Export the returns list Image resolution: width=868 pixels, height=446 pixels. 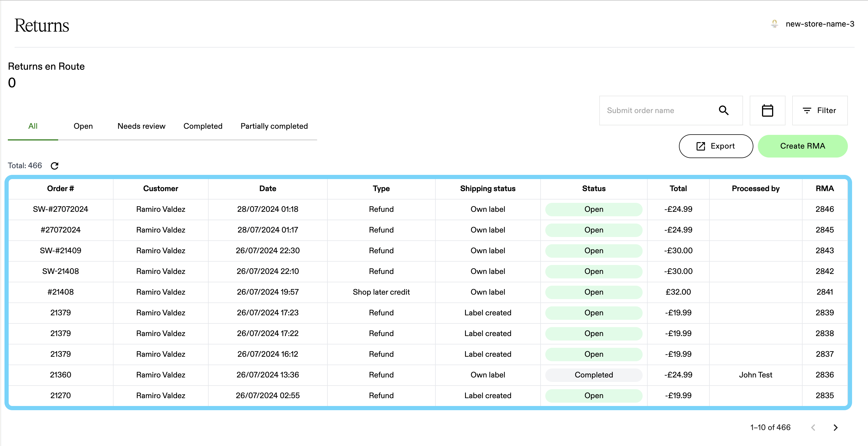pos(716,146)
